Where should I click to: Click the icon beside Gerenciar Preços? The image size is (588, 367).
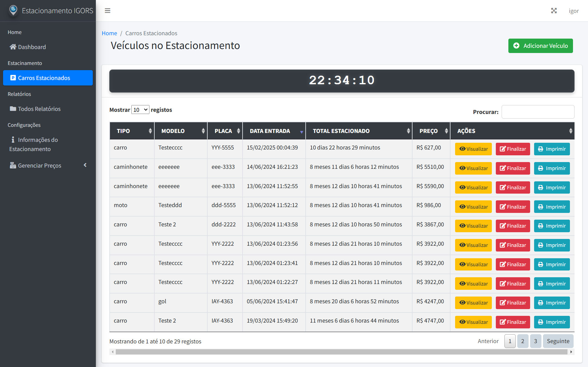pyautogui.click(x=13, y=165)
